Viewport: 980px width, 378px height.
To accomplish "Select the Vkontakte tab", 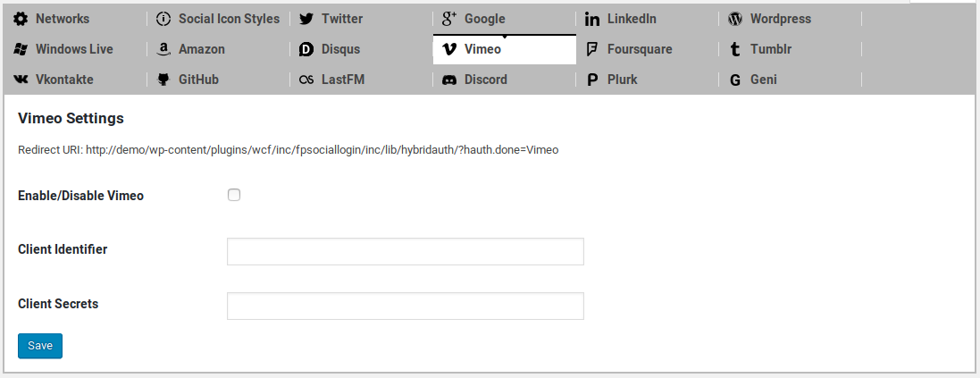I will (x=64, y=80).
